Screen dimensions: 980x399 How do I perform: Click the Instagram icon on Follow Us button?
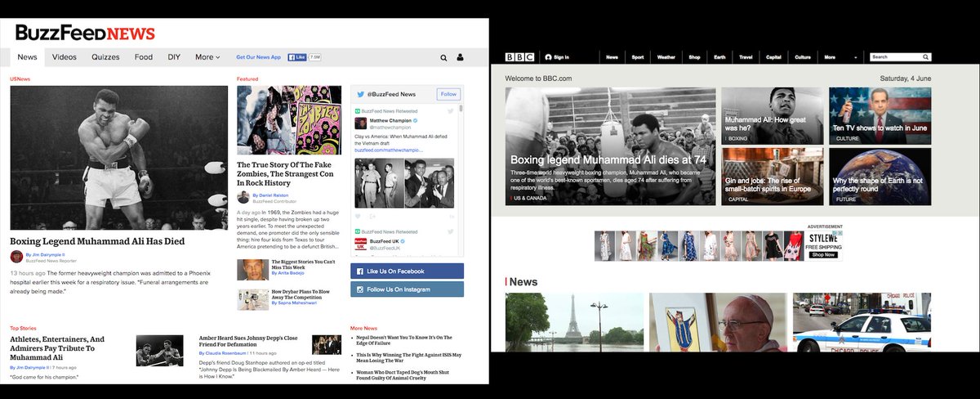pyautogui.click(x=360, y=289)
